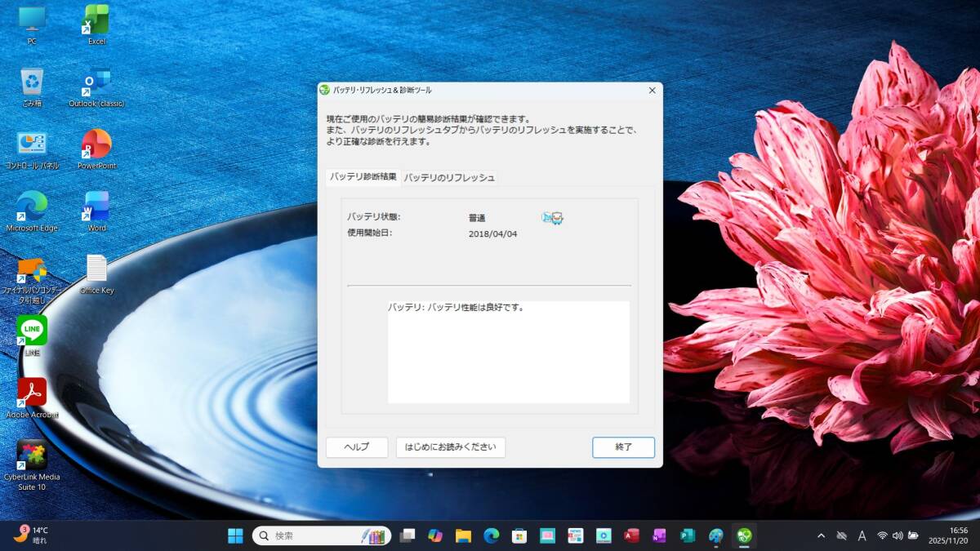Open the ごみ箱 recycle bin icon
This screenshot has height=551, width=980.
32,87
